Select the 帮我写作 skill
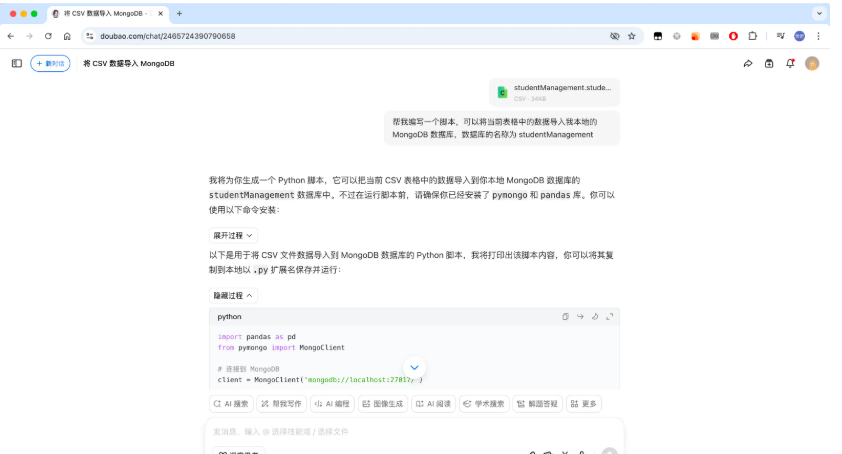This screenshot has height=454, width=842. coord(281,403)
